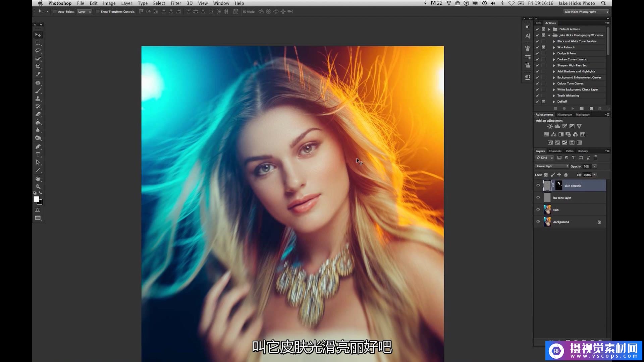Open the Filter menu
This screenshot has width=644, height=362.
[175, 3]
